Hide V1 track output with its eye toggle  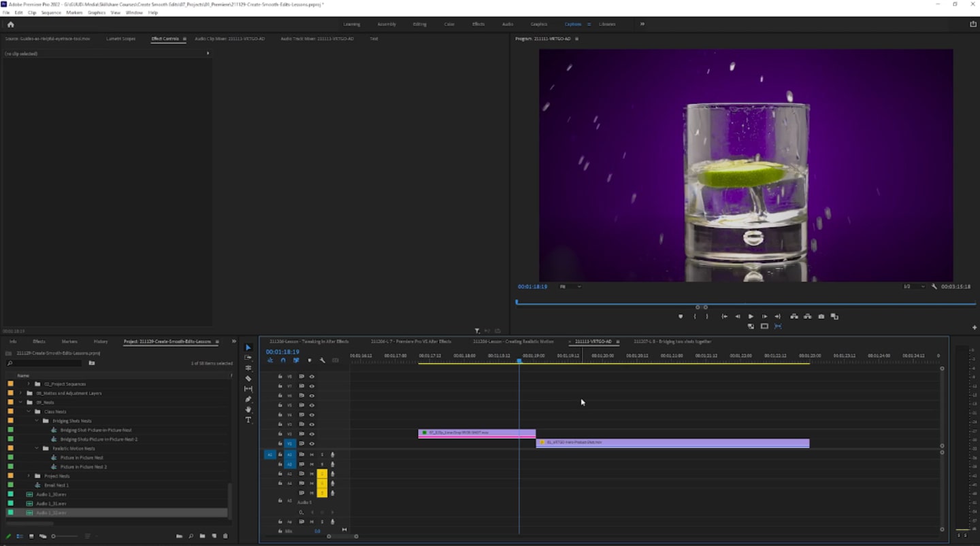(x=312, y=443)
